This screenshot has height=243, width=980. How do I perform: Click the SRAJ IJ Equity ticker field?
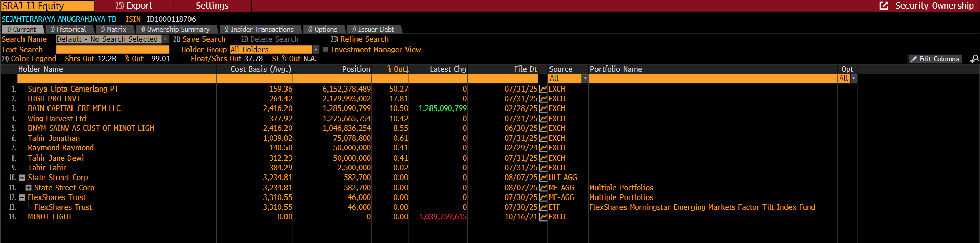tap(47, 6)
